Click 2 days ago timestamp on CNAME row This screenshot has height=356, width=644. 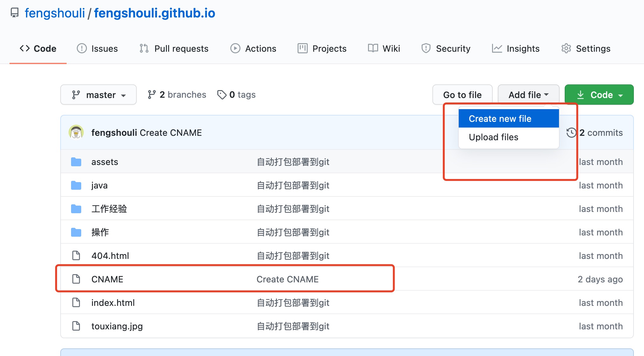click(600, 279)
